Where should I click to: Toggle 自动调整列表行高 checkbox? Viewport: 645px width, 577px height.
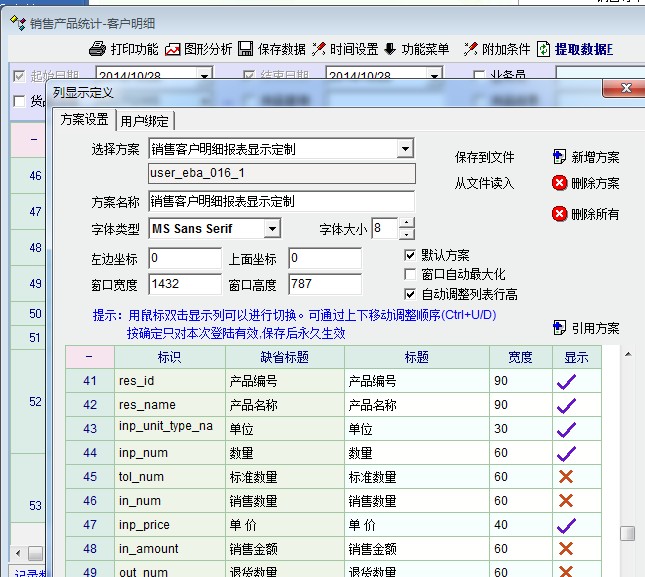click(x=409, y=294)
